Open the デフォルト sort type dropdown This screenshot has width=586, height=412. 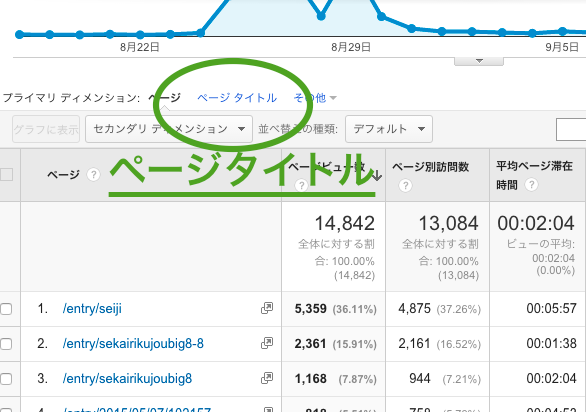tap(389, 129)
